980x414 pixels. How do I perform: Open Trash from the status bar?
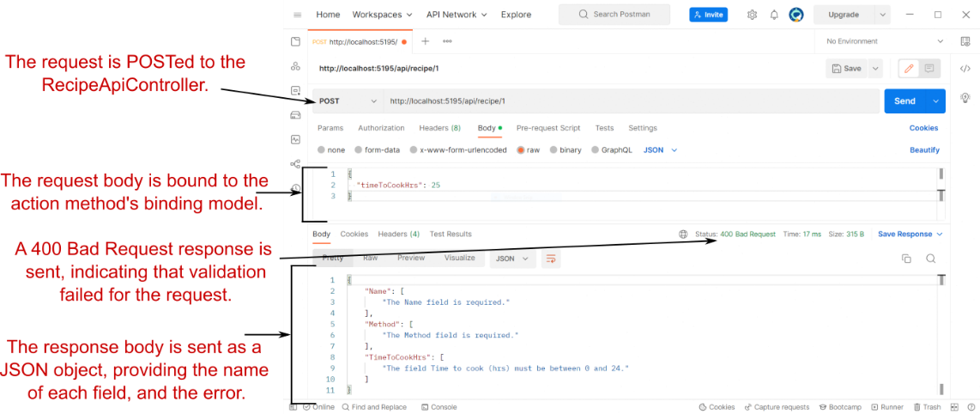tap(927, 407)
